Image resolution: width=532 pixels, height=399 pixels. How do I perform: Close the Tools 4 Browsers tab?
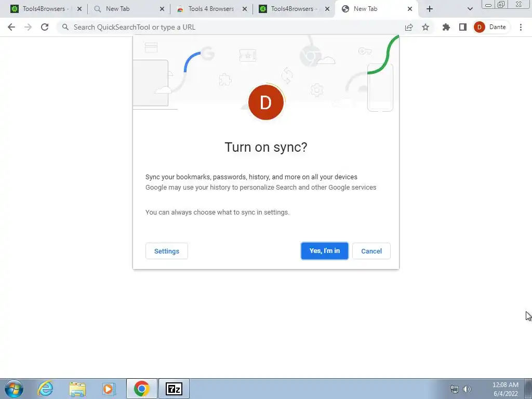pos(245,9)
